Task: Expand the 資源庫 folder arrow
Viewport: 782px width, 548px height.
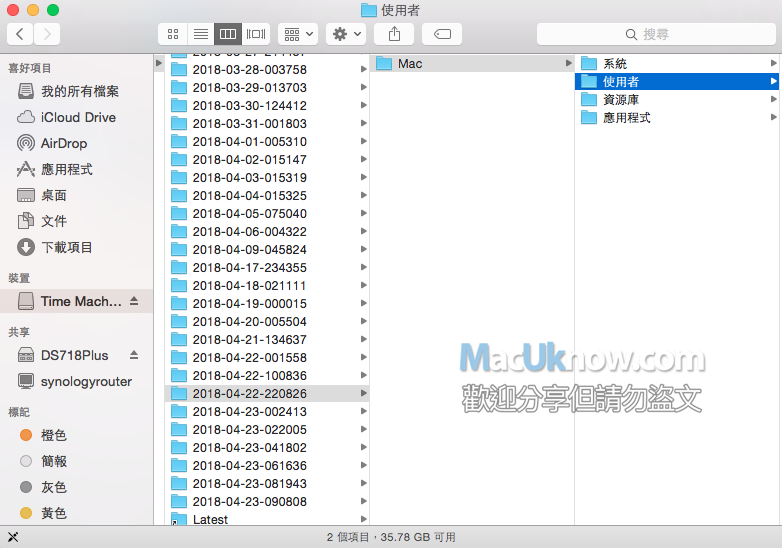Action: coord(773,100)
